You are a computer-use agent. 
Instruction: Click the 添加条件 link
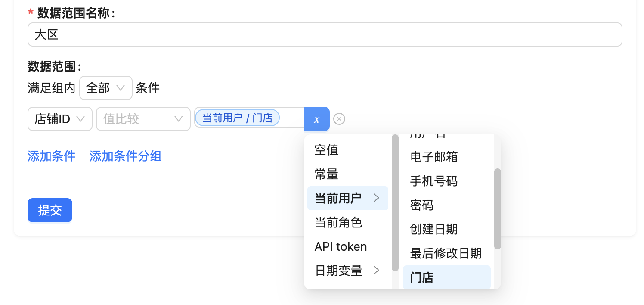[x=51, y=156]
